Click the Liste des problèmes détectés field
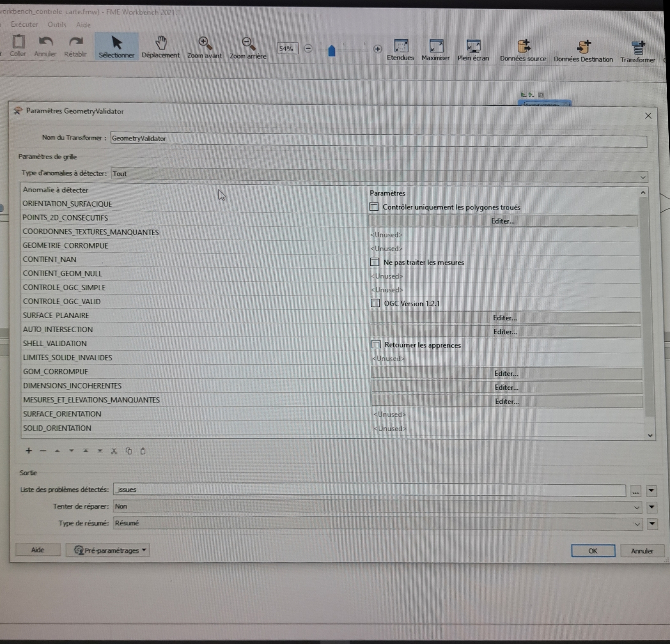This screenshot has width=670, height=644. 369,490
